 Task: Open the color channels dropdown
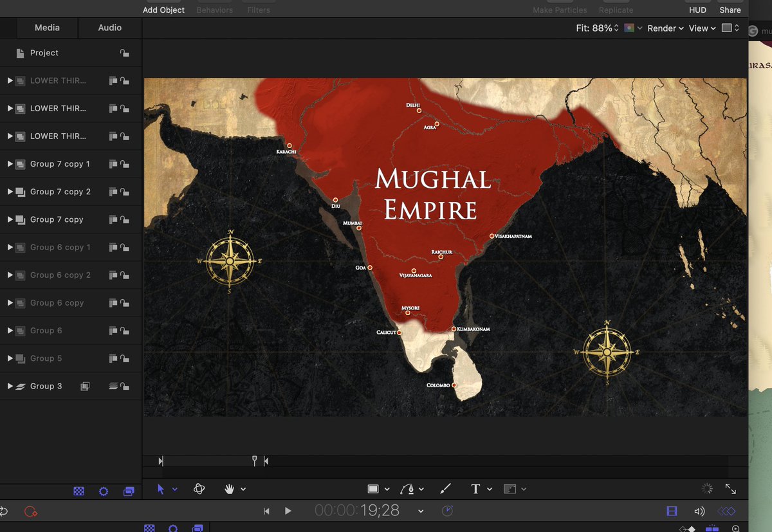pyautogui.click(x=634, y=28)
